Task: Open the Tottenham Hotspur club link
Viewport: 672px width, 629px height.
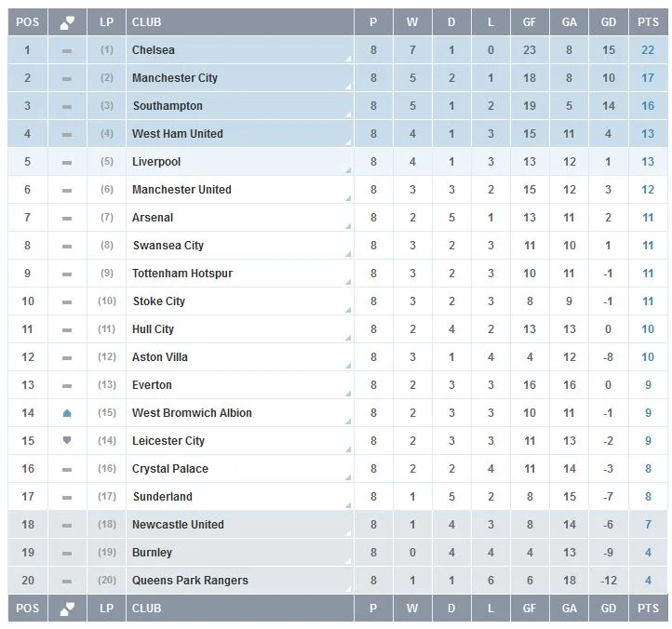Action: click(182, 274)
